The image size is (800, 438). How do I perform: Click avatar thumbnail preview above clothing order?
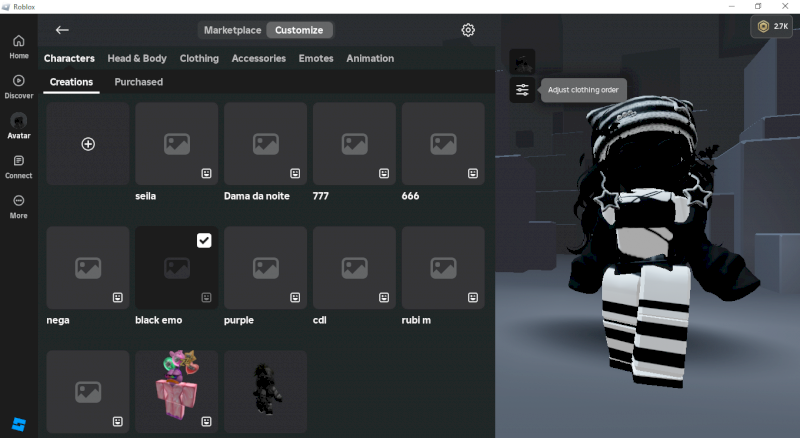[522, 62]
